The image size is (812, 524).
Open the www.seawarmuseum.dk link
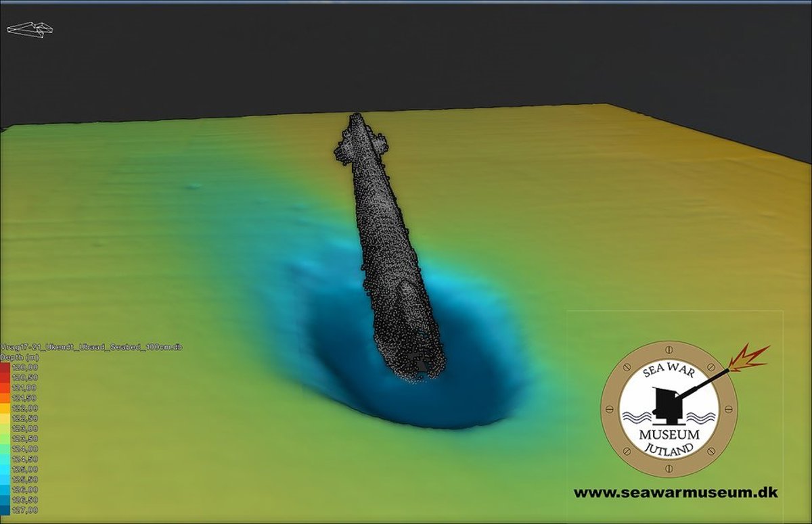tap(675, 493)
